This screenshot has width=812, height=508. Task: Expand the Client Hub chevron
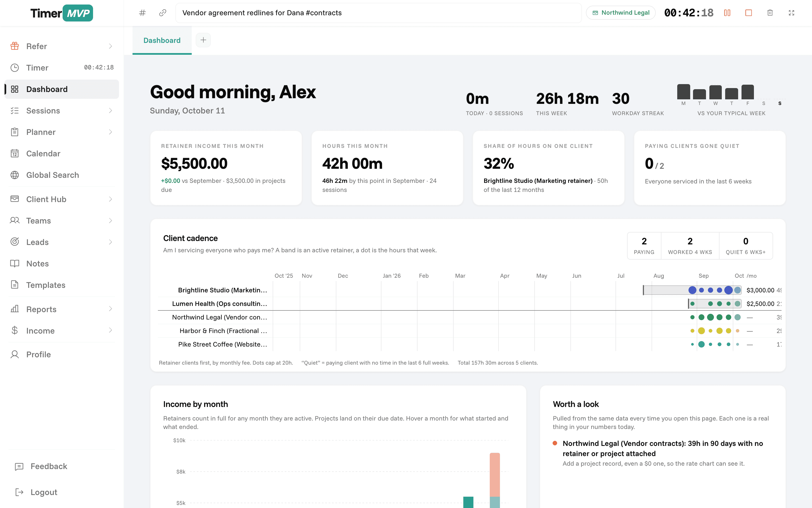pos(111,199)
